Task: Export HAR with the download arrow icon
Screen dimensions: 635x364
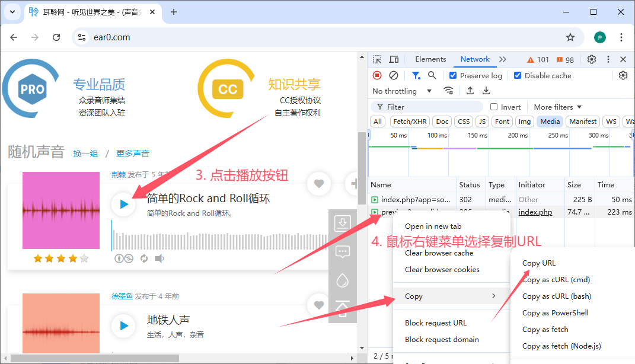Action: (x=486, y=91)
